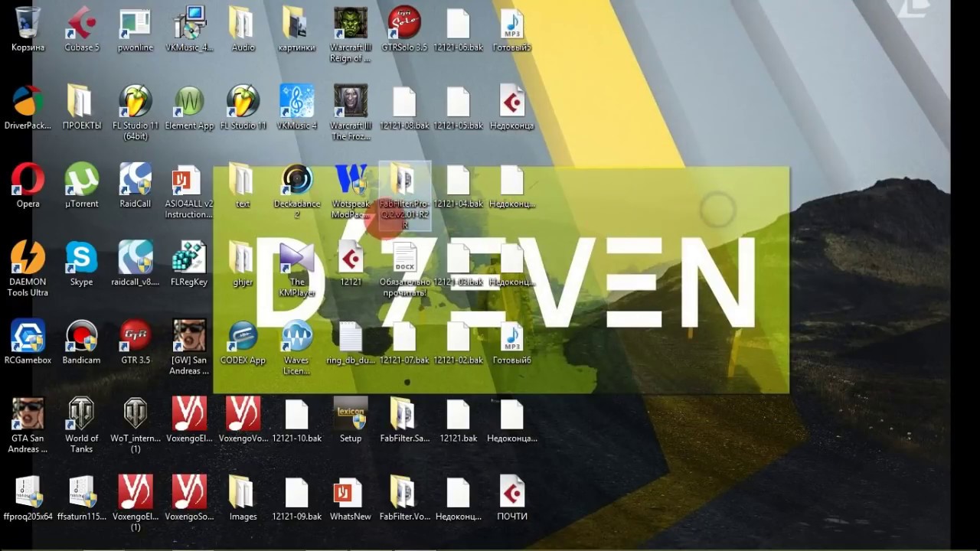
Task: Select the 12121-02.bak file
Action: click(x=458, y=341)
